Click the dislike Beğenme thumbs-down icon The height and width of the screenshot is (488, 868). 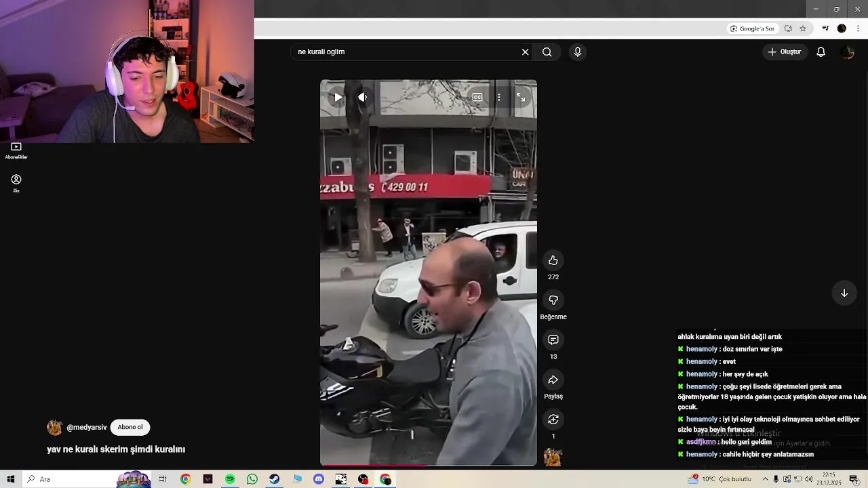point(553,300)
